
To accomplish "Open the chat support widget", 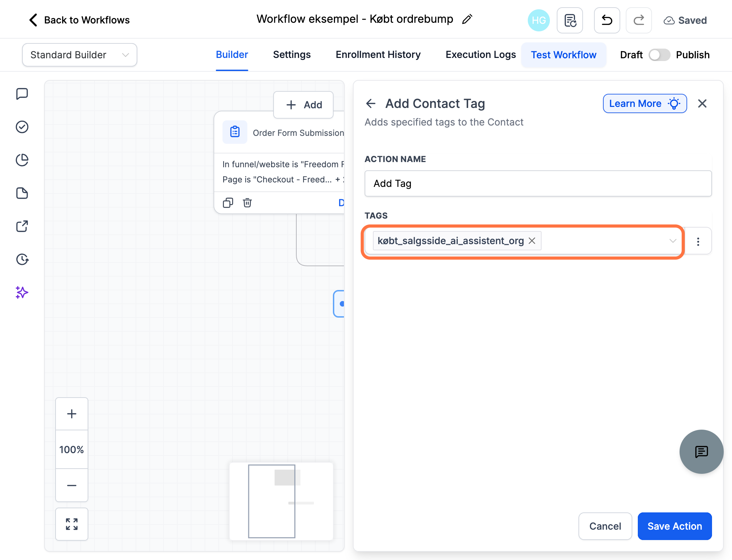I will point(701,452).
